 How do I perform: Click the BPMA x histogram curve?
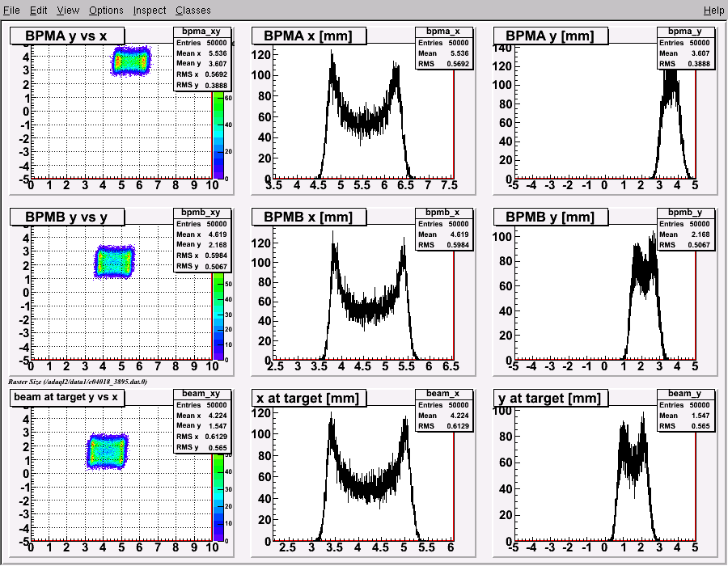pos(363,121)
